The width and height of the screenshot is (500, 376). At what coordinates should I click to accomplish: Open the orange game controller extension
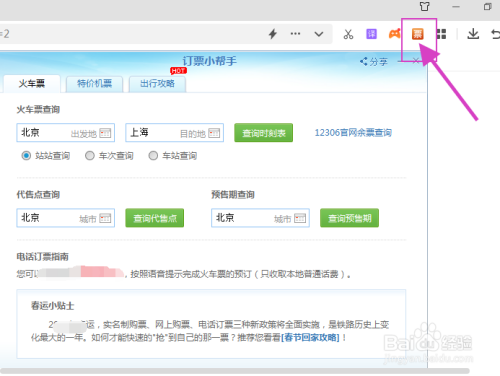[x=394, y=34]
